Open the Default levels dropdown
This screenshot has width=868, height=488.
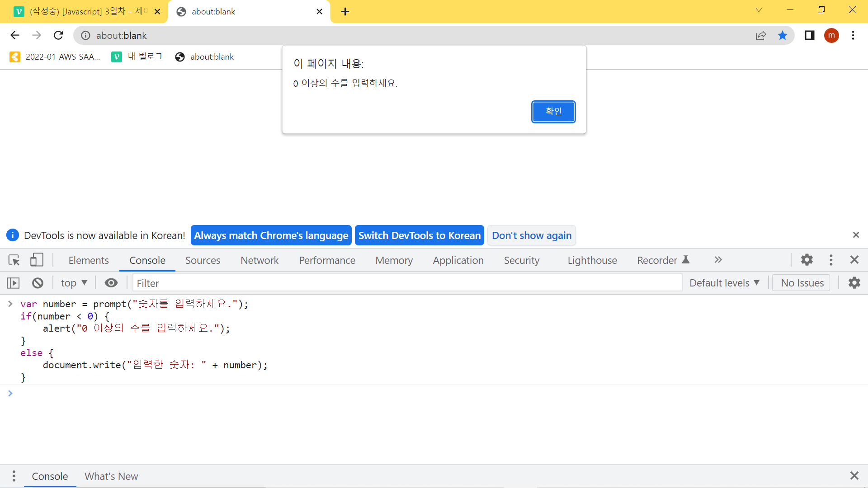(x=724, y=283)
